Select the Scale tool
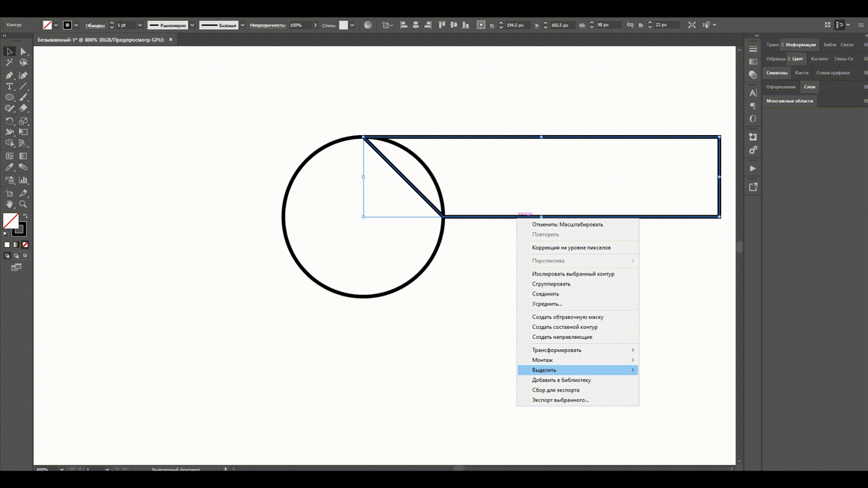The height and width of the screenshot is (488, 868). (x=23, y=121)
